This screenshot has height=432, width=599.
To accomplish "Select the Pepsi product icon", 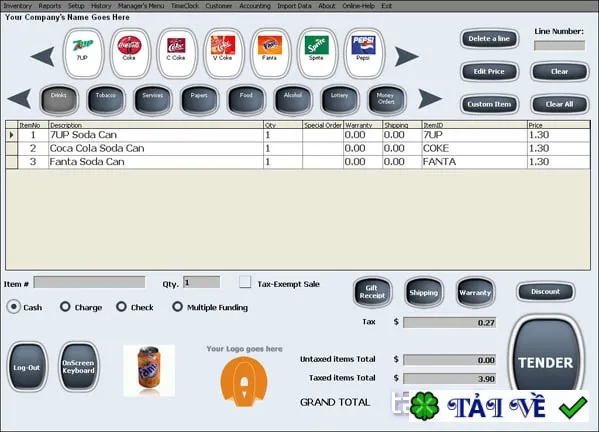I will pyautogui.click(x=364, y=53).
